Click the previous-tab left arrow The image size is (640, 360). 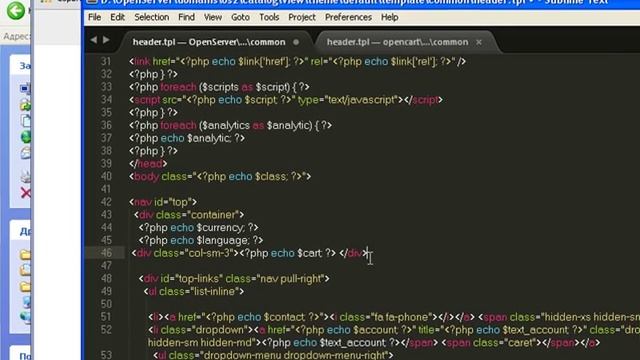click(94, 40)
